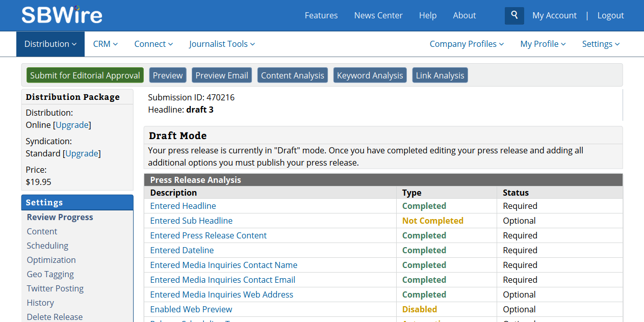Viewport: 644px width, 322px height.
Task: Click the Press Release Analysis header bar
Action: [x=383, y=180]
